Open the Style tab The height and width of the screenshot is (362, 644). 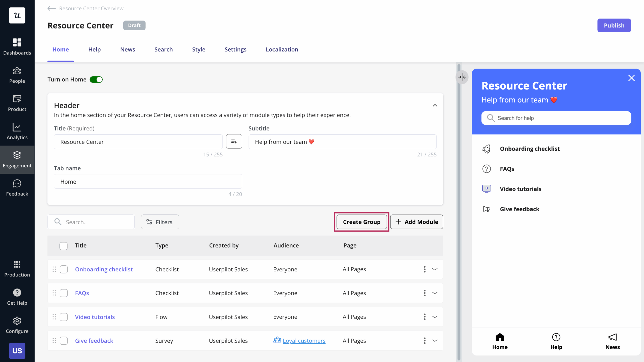click(x=198, y=49)
